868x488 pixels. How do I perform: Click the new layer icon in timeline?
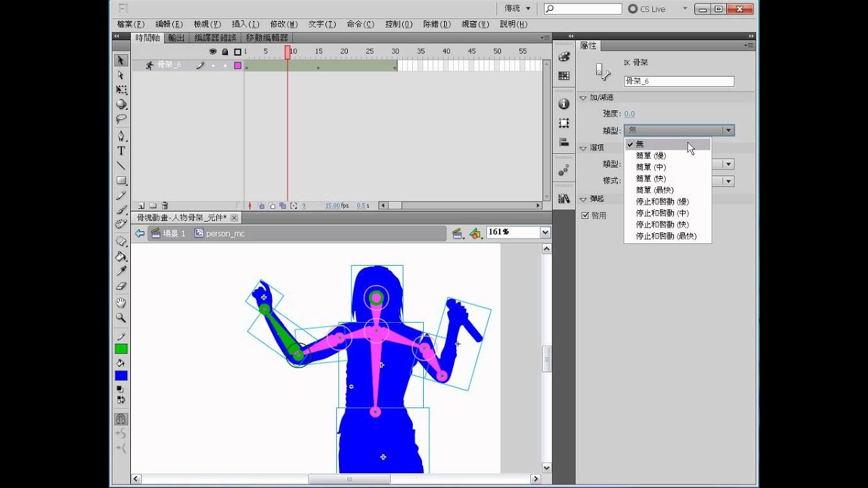(x=141, y=205)
